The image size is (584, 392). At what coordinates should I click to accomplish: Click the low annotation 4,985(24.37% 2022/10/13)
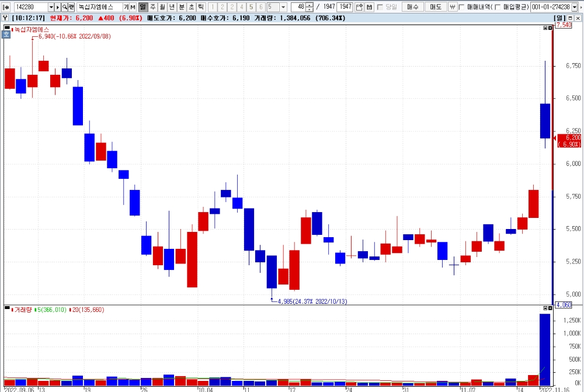click(312, 301)
